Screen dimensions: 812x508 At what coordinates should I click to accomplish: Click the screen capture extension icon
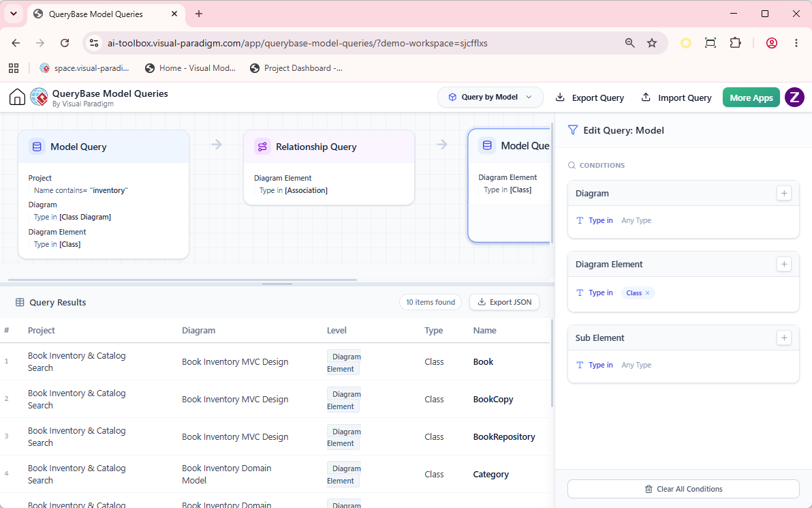click(710, 43)
